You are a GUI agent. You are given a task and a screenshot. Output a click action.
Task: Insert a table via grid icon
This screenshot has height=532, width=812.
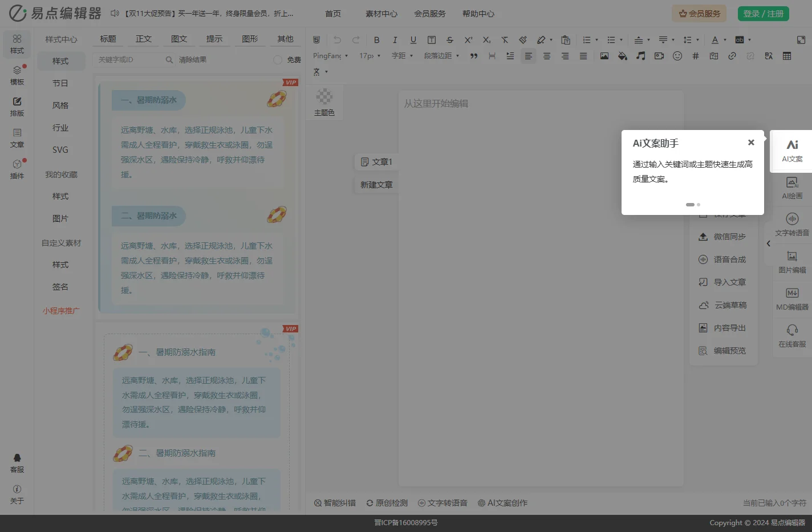(787, 56)
